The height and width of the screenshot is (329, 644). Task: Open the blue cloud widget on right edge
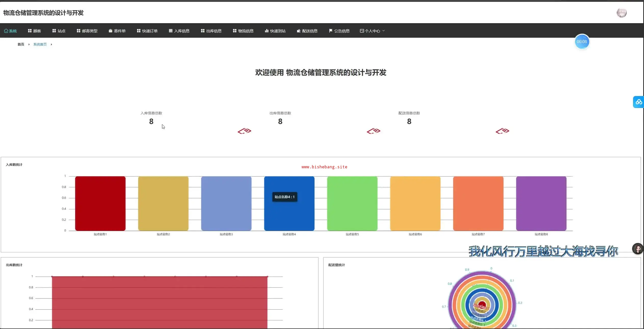[639, 102]
